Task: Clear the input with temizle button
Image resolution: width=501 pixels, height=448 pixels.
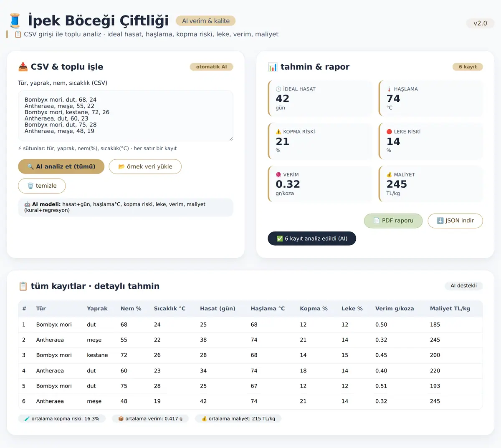Action: tap(42, 186)
